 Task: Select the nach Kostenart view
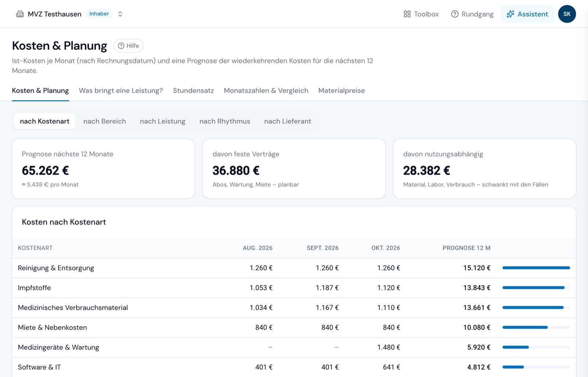pos(45,121)
